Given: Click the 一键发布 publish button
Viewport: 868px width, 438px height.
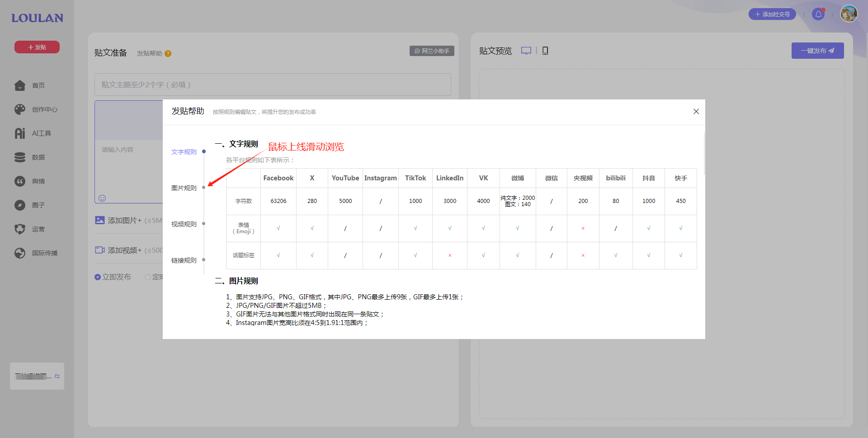Looking at the screenshot, I should (817, 51).
